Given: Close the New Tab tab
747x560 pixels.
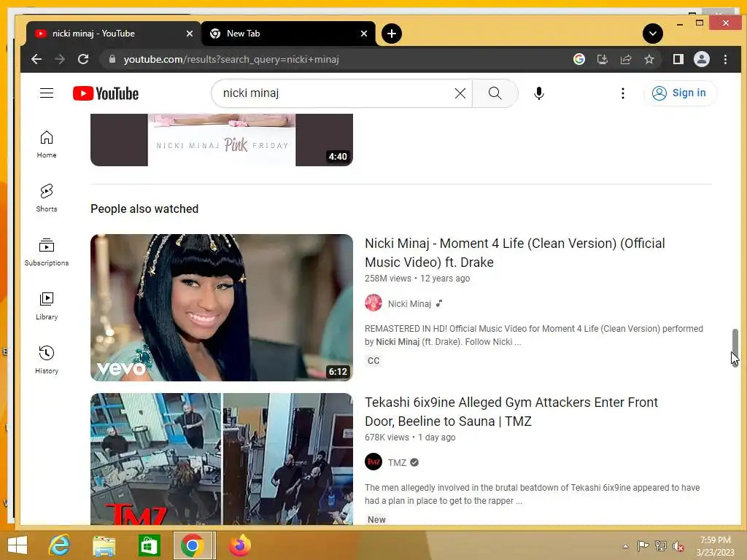Looking at the screenshot, I should click(x=364, y=34).
